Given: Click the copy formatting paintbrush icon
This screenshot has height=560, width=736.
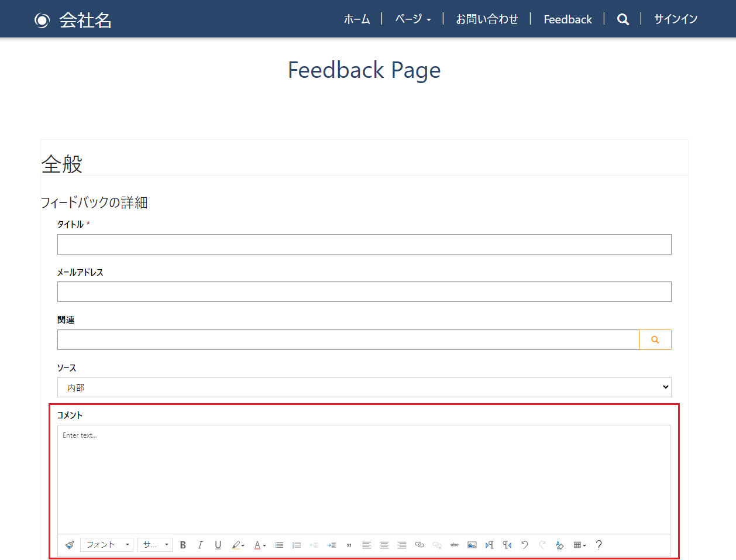Looking at the screenshot, I should 70,545.
